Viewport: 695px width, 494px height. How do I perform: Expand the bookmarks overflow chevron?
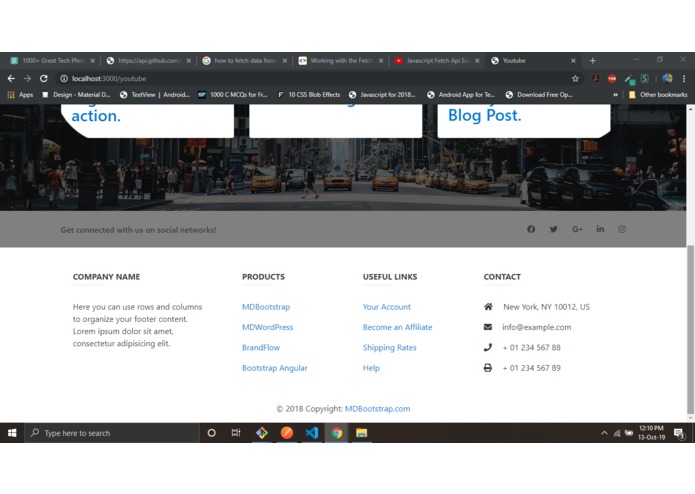[x=615, y=95]
